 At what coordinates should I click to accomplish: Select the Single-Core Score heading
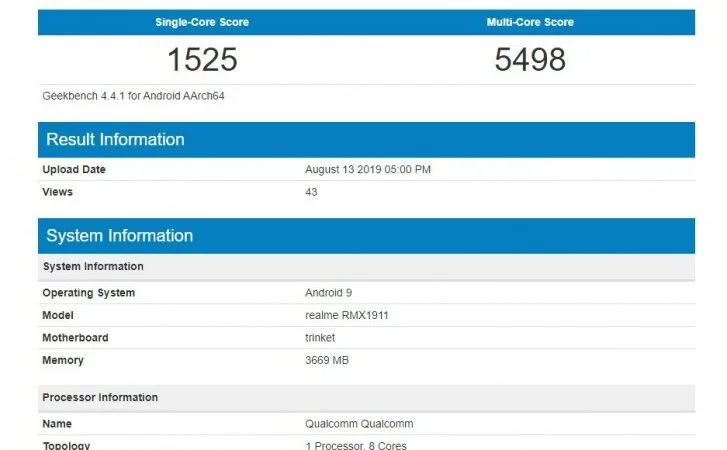202,22
